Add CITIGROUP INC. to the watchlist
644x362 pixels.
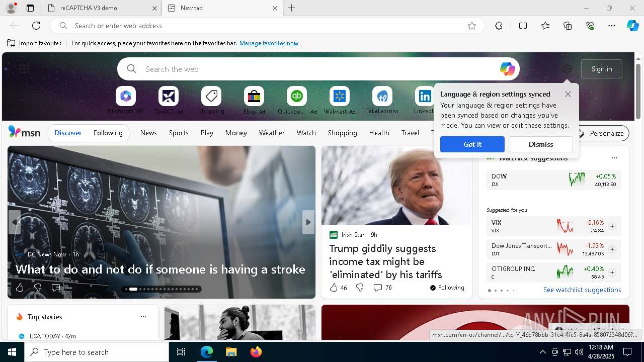(612, 273)
